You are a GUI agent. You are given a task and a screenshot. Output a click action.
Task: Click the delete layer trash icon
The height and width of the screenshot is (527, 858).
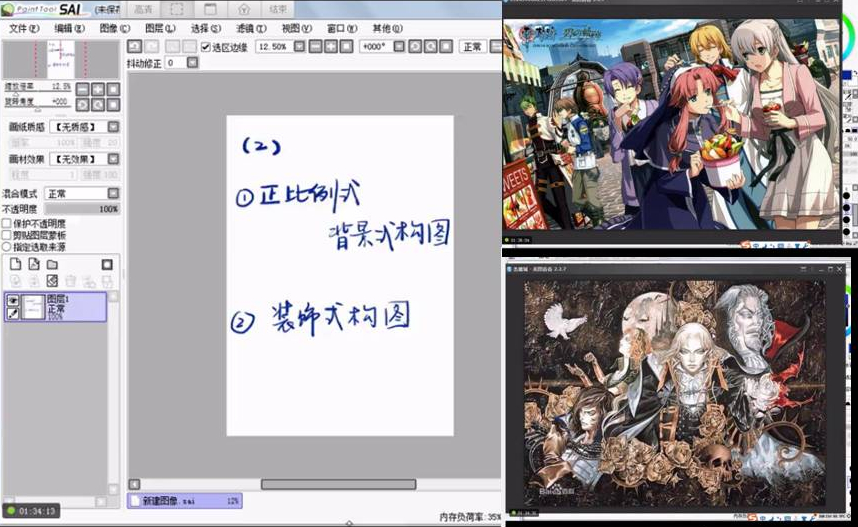click(x=71, y=281)
